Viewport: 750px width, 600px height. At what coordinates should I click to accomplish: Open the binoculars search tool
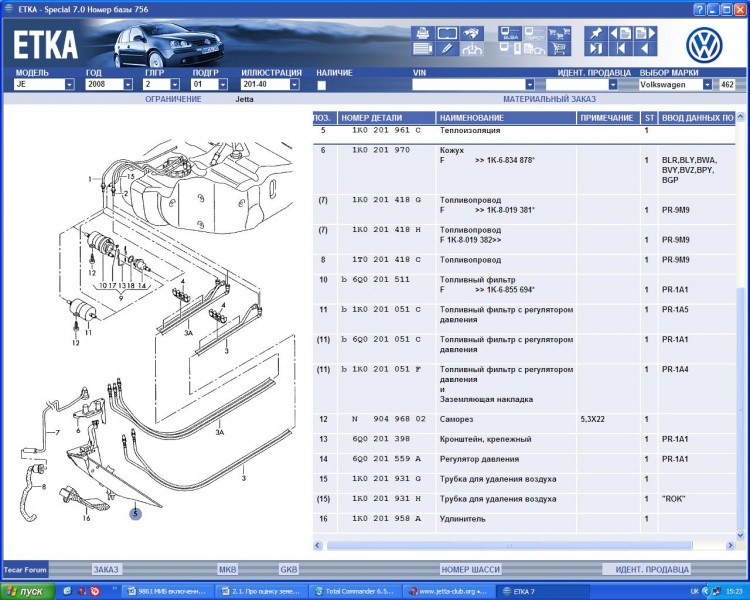point(472,33)
